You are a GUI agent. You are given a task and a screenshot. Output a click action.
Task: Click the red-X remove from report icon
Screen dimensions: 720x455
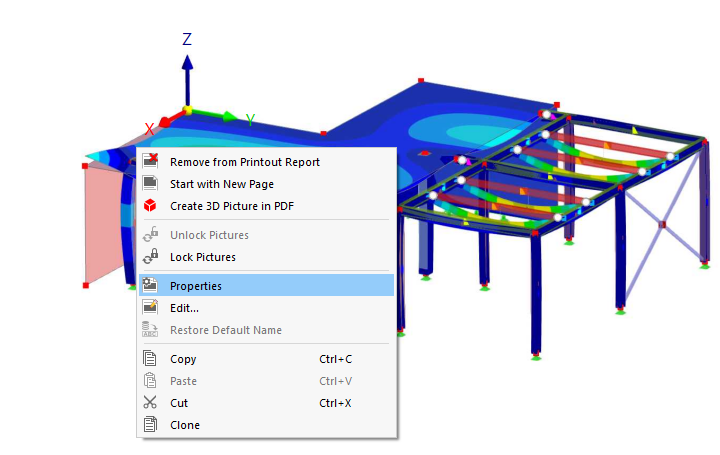150,161
